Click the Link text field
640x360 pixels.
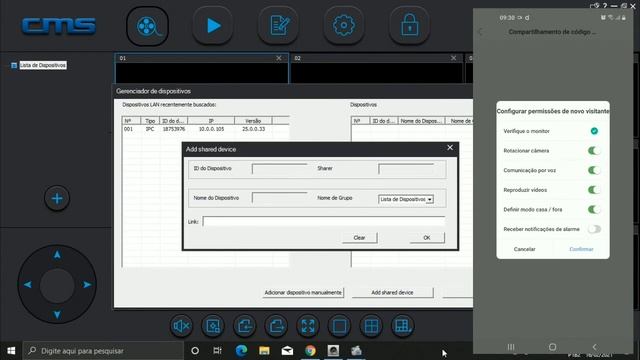tap(324, 221)
